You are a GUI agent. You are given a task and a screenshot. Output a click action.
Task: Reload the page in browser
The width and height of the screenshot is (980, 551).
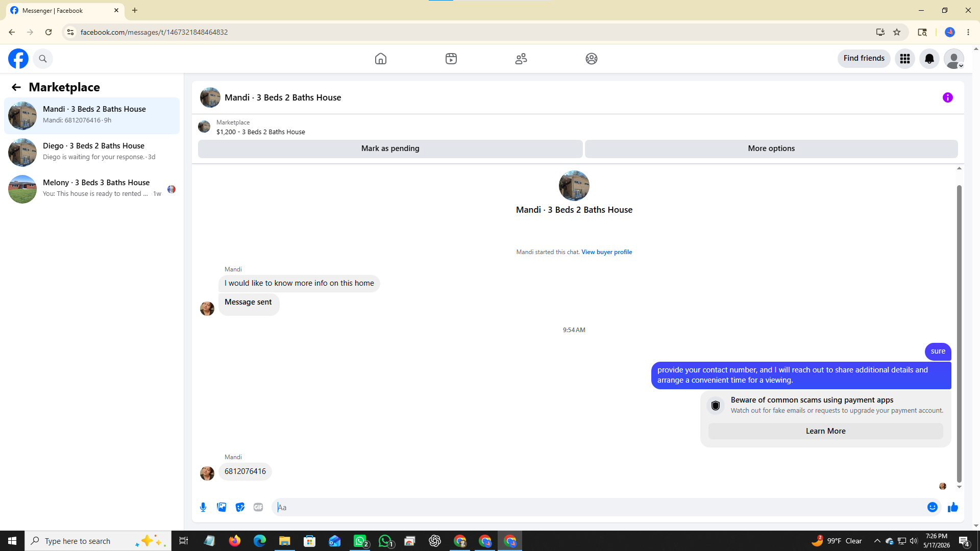pyautogui.click(x=48, y=32)
